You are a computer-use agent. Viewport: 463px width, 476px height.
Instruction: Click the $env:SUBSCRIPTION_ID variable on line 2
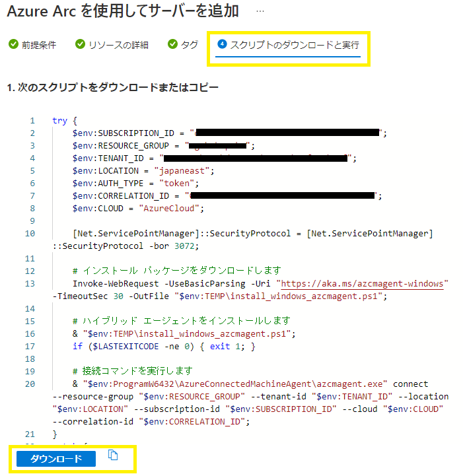tap(124, 133)
